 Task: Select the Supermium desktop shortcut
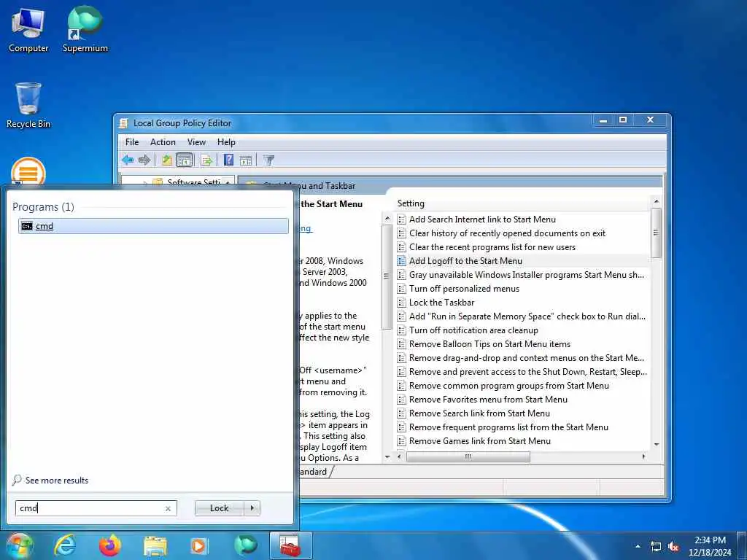tap(85, 30)
